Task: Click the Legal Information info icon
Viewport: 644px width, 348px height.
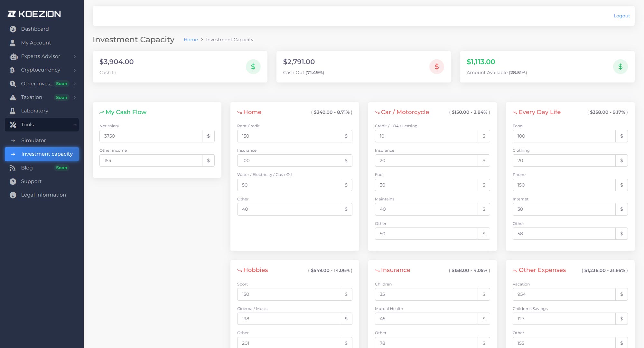Action: 13,195
